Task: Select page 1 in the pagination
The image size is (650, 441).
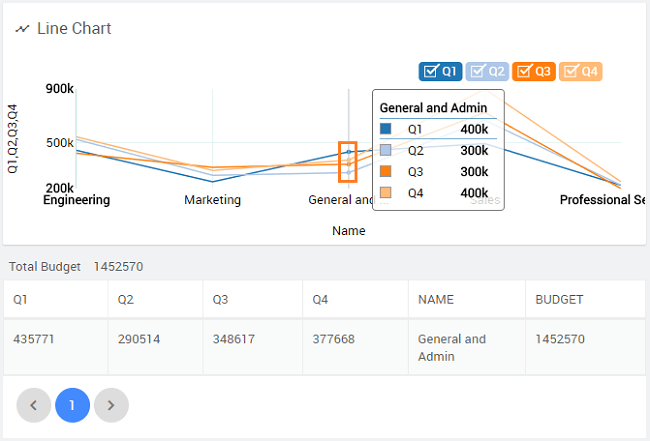Action: 72,405
